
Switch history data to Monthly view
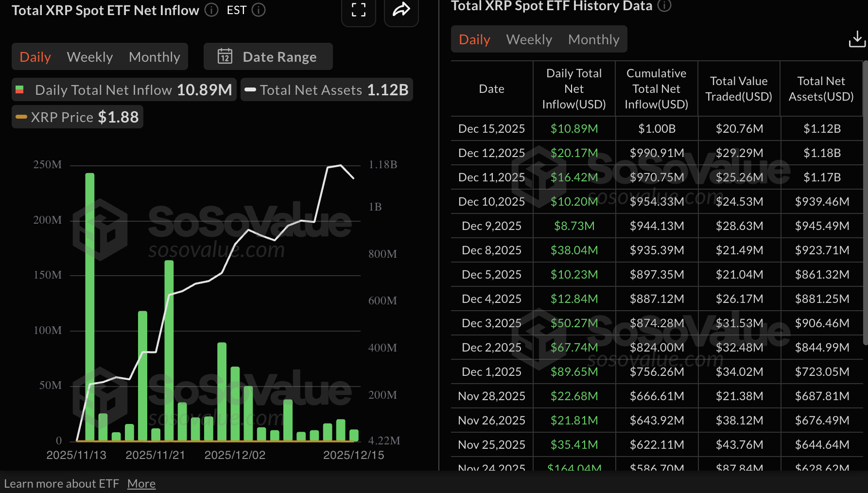coord(593,39)
